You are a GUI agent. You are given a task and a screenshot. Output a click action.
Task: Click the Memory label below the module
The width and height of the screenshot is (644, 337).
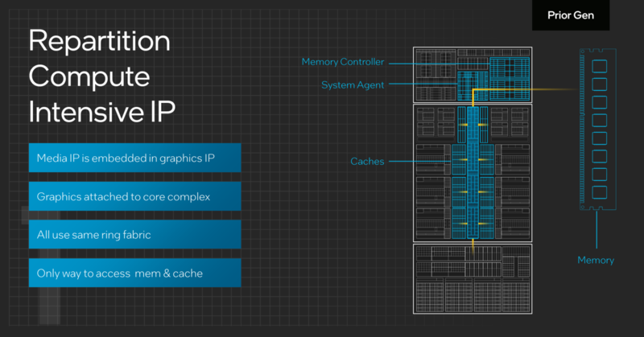[596, 260]
